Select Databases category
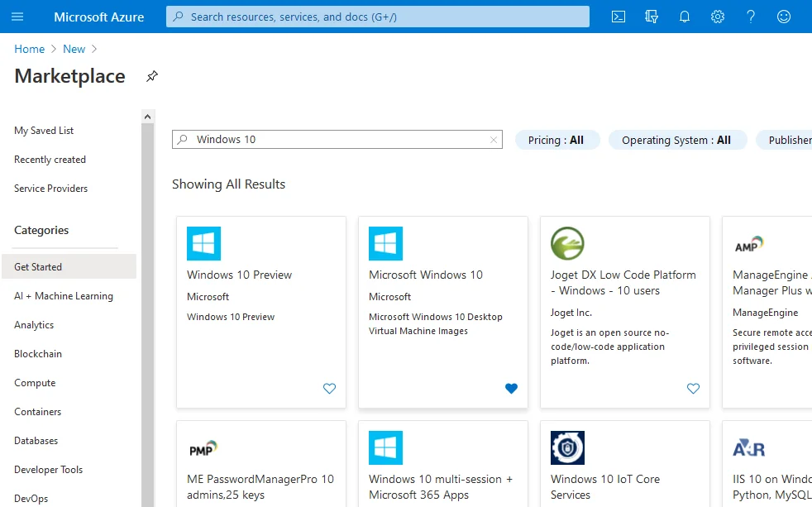Viewport: 812px width, 507px height. coord(36,441)
